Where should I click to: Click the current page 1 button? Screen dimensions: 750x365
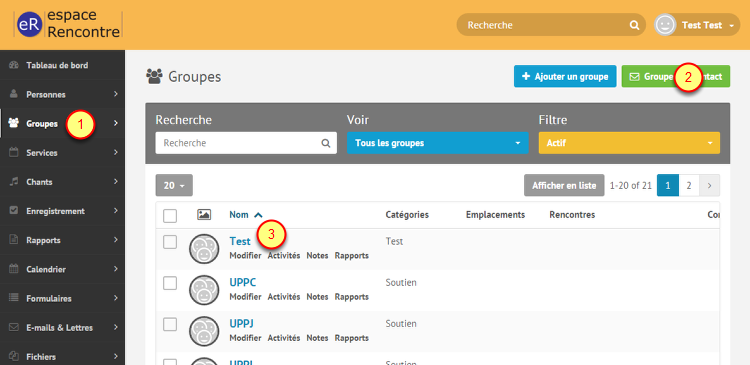point(668,186)
